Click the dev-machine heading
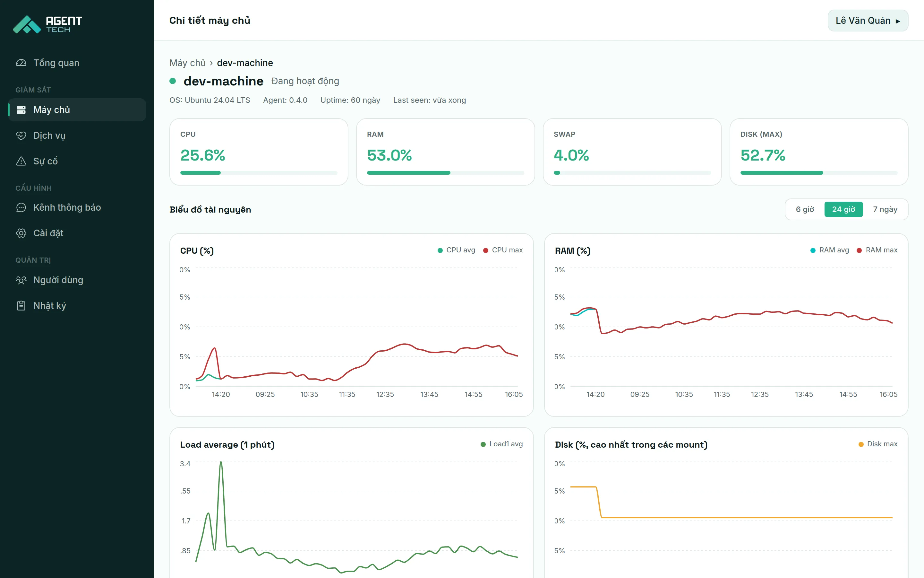Viewport: 924px width, 578px height. [223, 81]
